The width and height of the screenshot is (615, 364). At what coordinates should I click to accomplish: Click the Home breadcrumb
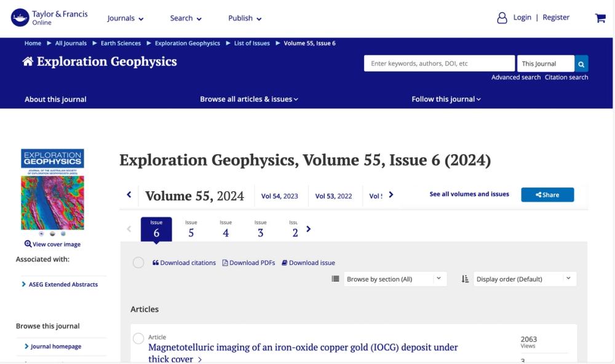pos(33,43)
